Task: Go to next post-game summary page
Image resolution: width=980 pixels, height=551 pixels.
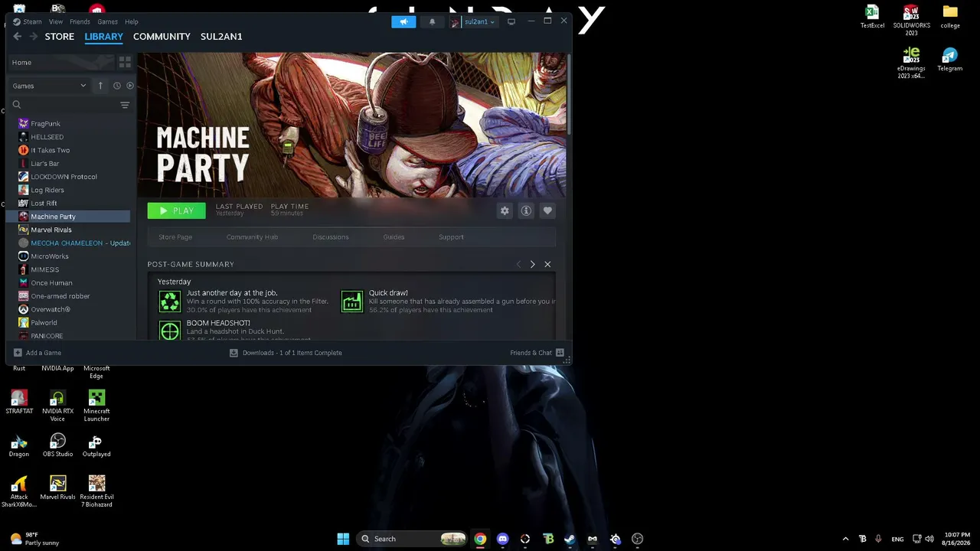Action: [533, 264]
